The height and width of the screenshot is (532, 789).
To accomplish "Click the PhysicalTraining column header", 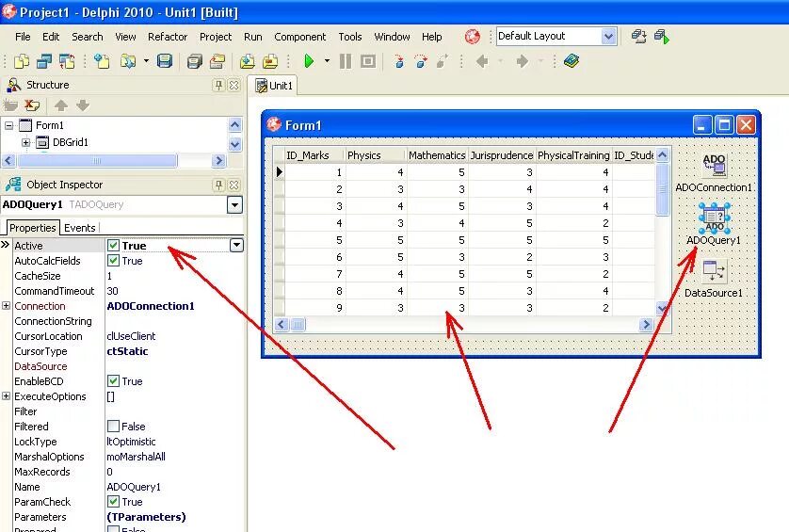I will click(573, 155).
